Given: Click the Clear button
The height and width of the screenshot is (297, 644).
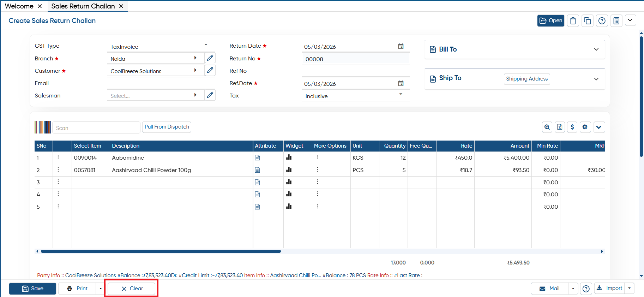Looking at the screenshot, I should click(x=132, y=289).
